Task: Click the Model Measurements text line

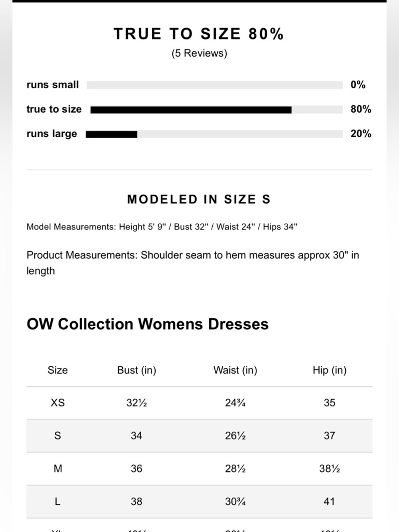Action: (x=162, y=227)
